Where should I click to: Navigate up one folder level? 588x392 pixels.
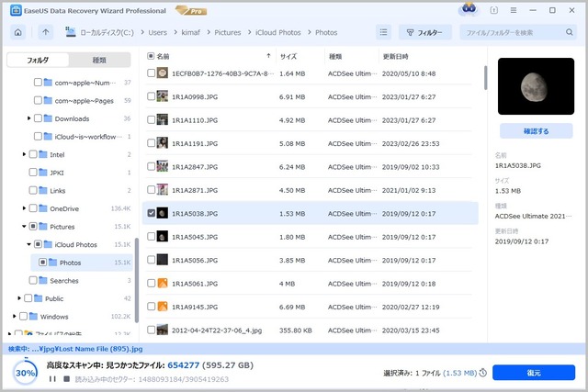[x=45, y=33]
